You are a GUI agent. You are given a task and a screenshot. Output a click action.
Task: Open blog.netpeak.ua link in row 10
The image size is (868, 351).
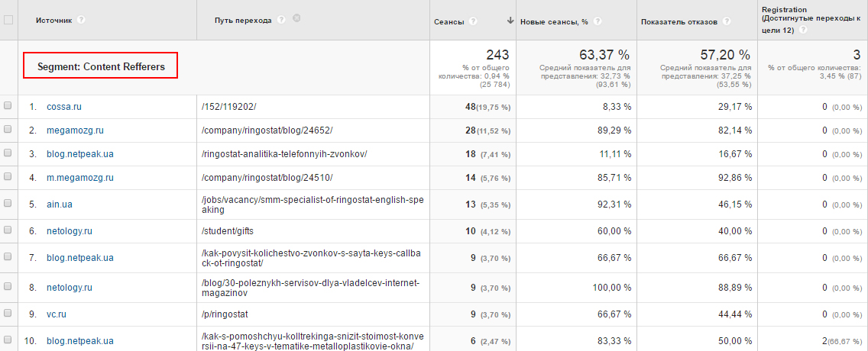tap(79, 341)
